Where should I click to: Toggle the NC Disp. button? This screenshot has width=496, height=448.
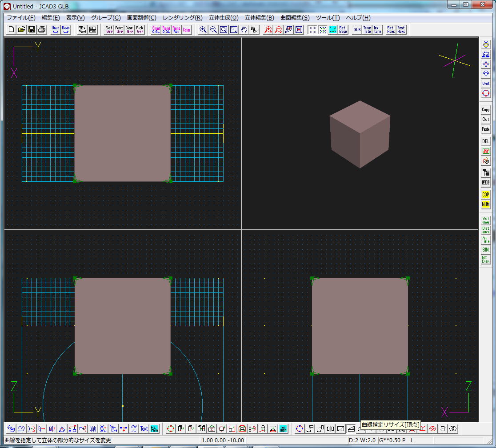point(486,260)
